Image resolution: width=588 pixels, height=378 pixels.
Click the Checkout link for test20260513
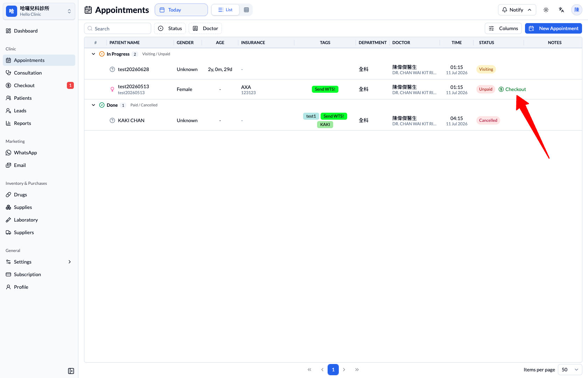512,89
